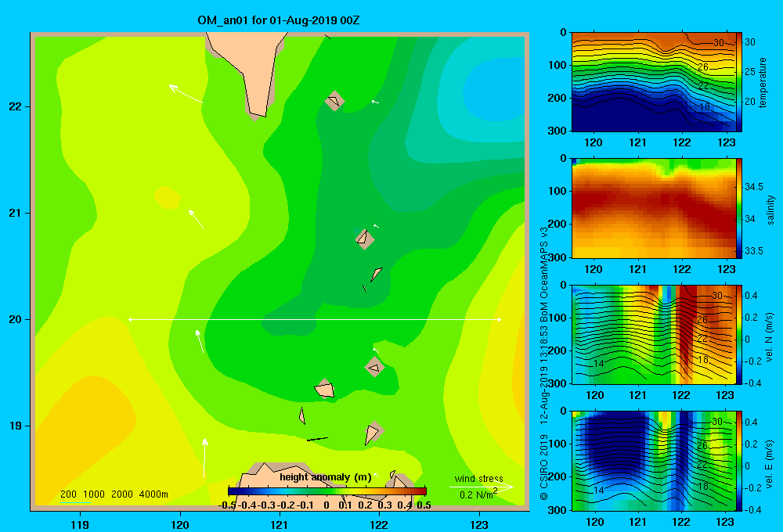Click the vel. E panel color bar
Image resolution: width=783 pixels, height=532 pixels.
[739, 461]
